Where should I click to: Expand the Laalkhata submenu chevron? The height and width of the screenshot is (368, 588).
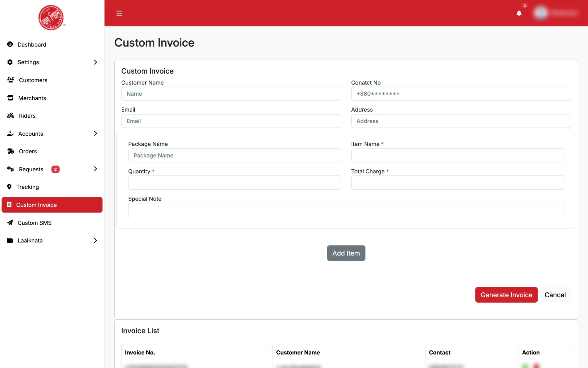[95, 241]
